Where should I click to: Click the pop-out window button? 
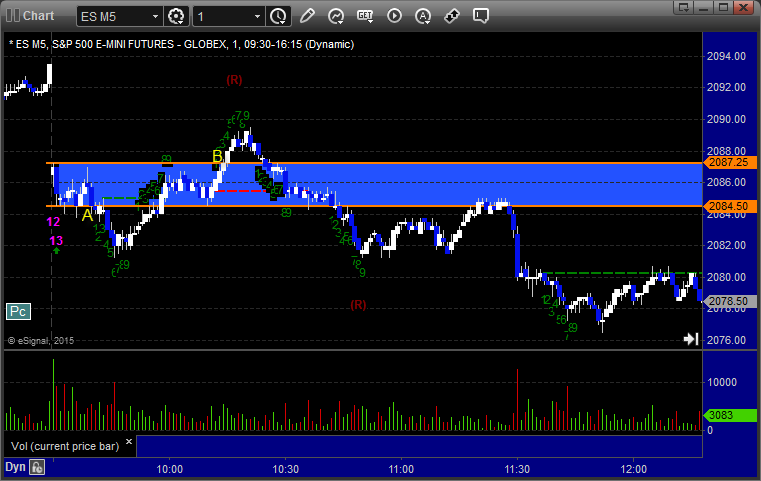click(684, 7)
